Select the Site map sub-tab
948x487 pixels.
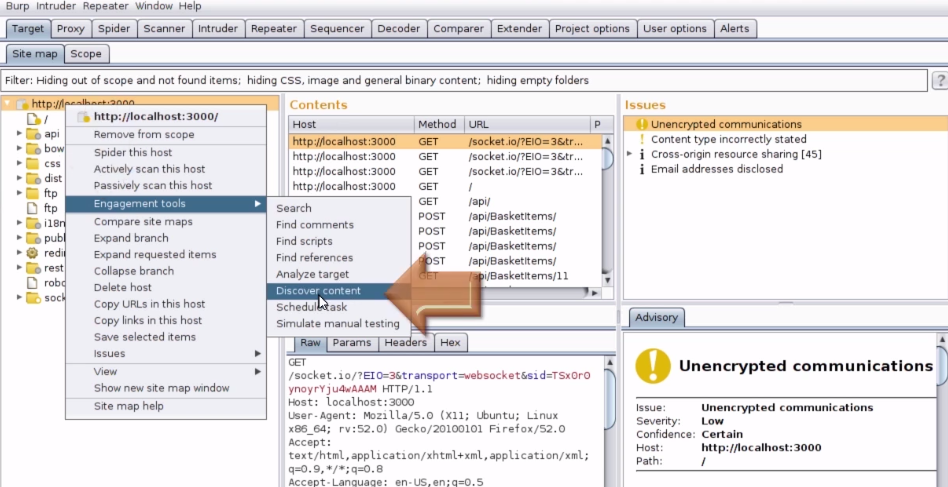34,54
